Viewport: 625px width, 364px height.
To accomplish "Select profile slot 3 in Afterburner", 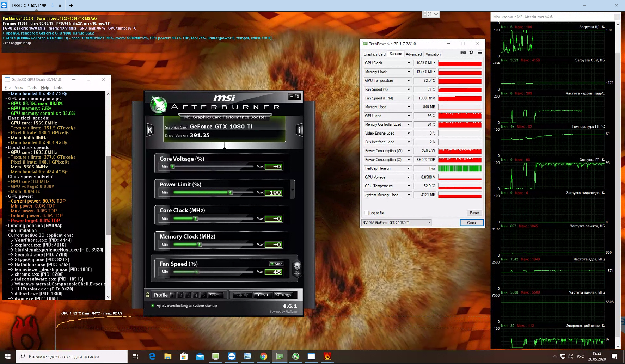I will click(188, 295).
